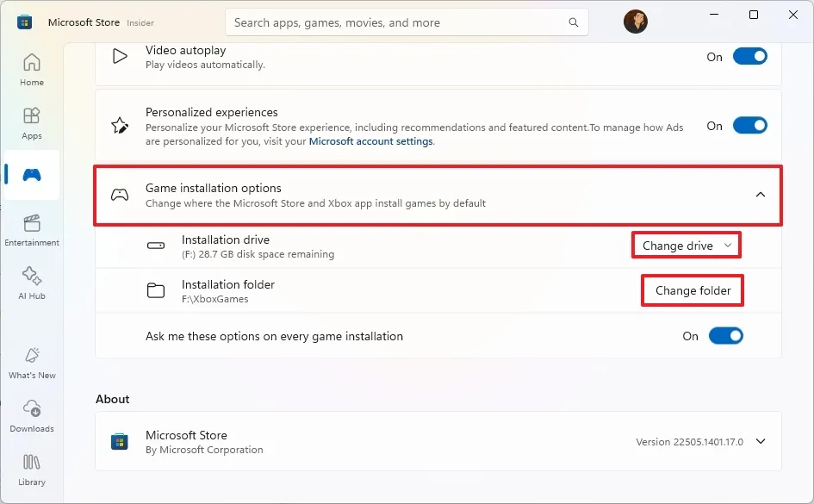Expand Microsoft Store version details
814x504 pixels.
click(x=760, y=441)
